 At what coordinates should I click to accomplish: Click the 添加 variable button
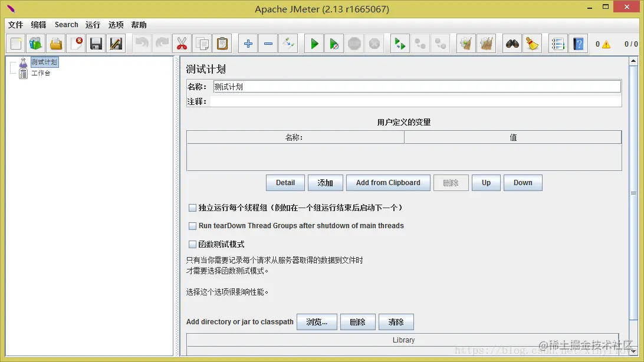pyautogui.click(x=326, y=183)
